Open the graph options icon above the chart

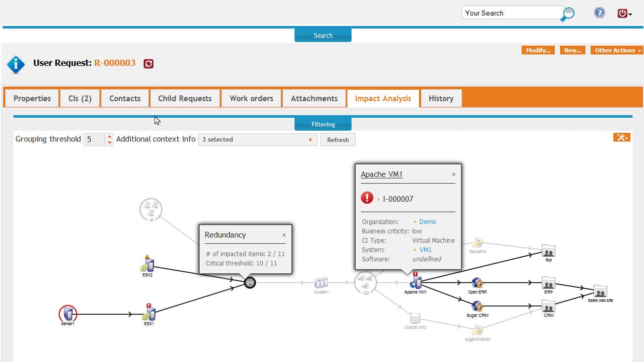(621, 137)
